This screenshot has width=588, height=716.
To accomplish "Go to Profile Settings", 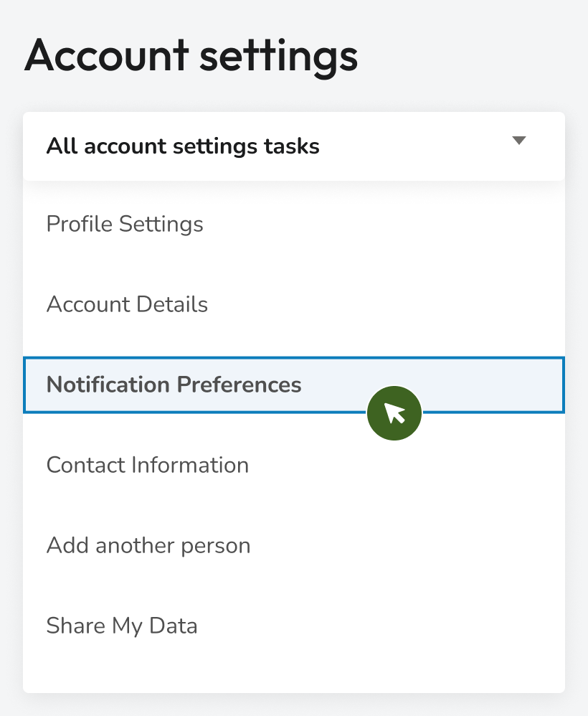I will pos(125,224).
